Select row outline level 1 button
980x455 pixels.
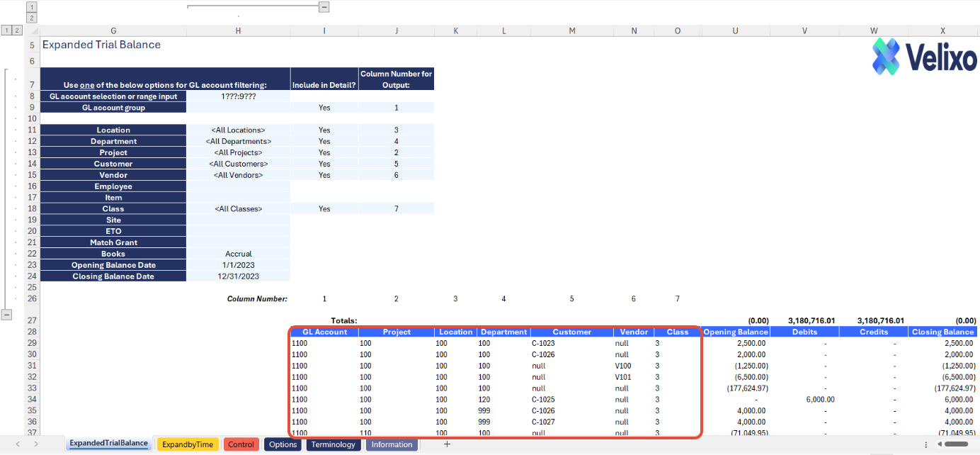pyautogui.click(x=6, y=30)
